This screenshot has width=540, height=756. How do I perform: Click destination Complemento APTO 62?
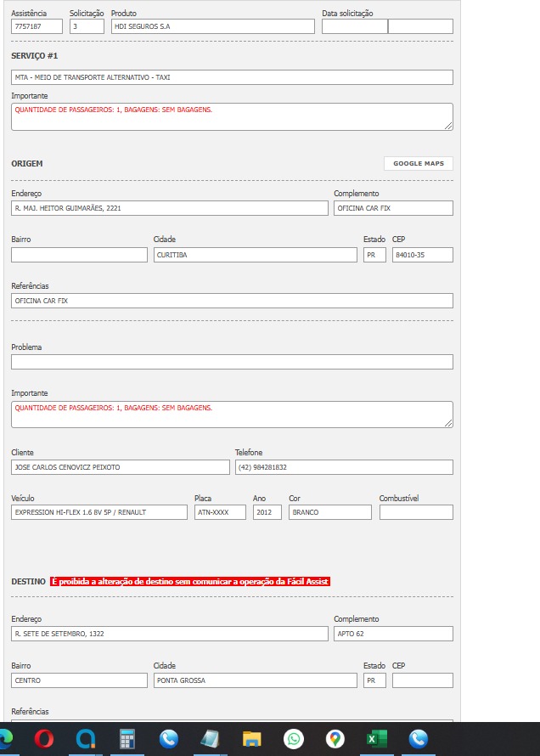tap(393, 634)
